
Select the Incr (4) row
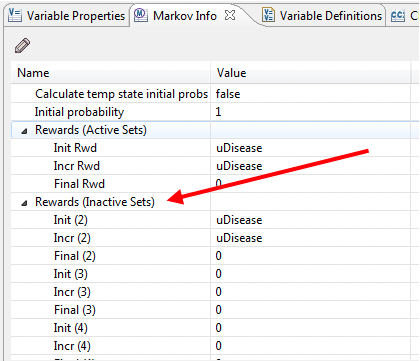pos(211,346)
